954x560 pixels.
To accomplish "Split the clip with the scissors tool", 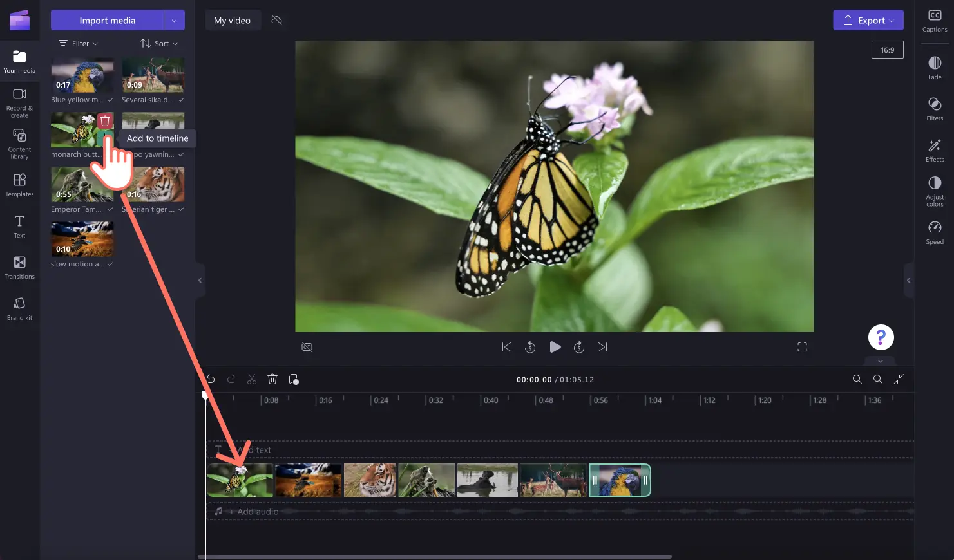I will pos(251,379).
